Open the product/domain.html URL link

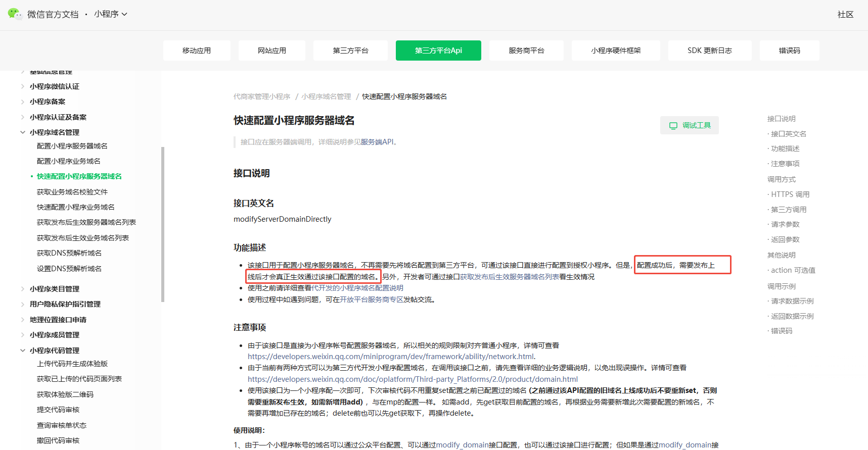coord(413,379)
